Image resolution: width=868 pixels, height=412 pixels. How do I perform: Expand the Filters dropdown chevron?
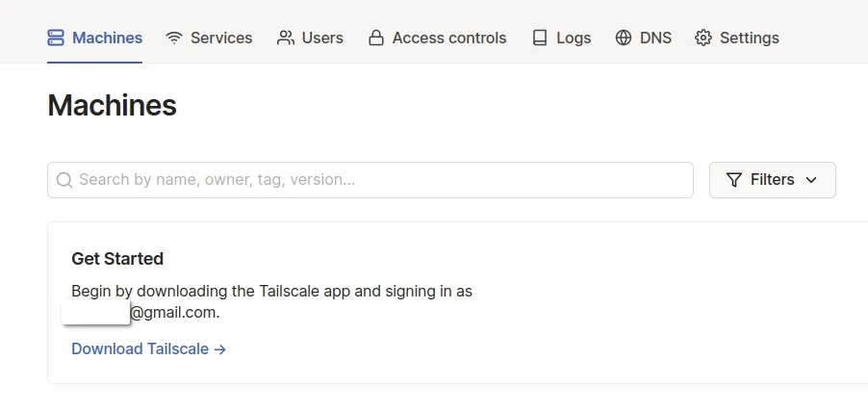tap(810, 180)
